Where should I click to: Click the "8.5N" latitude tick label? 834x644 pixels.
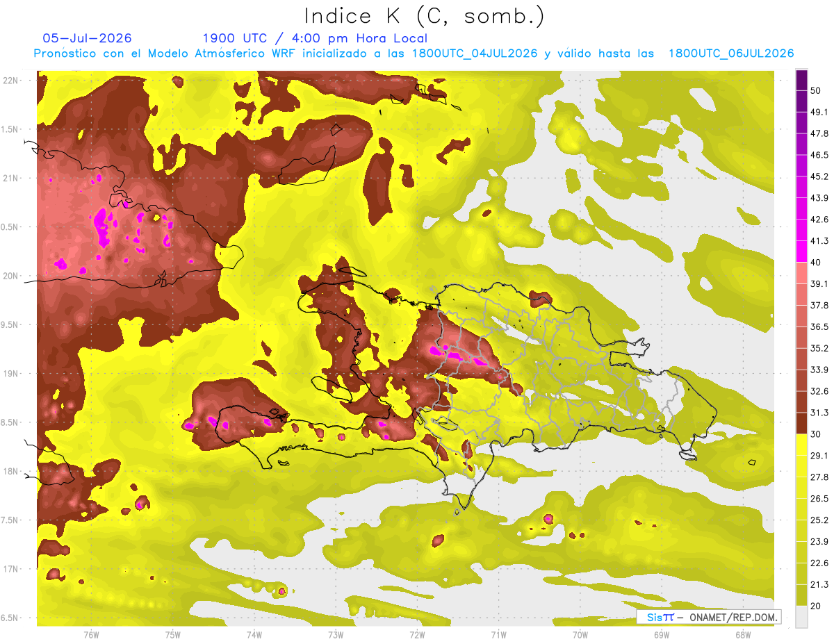pyautogui.click(x=11, y=422)
